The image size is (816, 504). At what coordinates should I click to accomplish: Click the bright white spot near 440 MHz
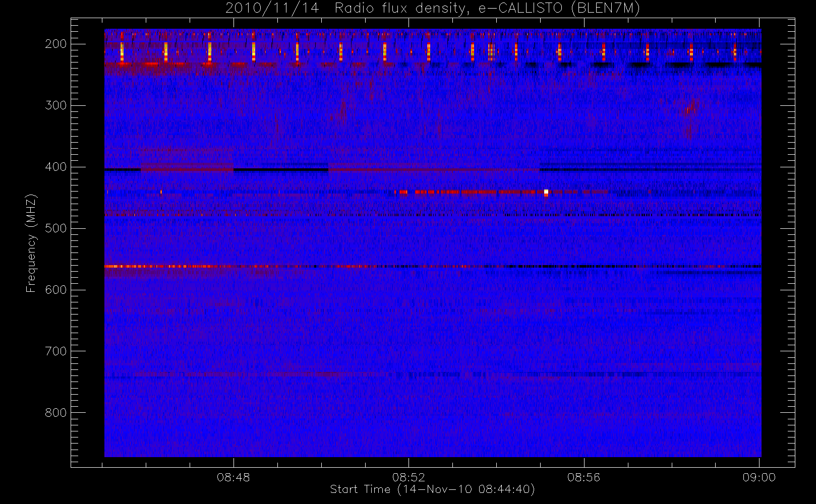tap(546, 192)
